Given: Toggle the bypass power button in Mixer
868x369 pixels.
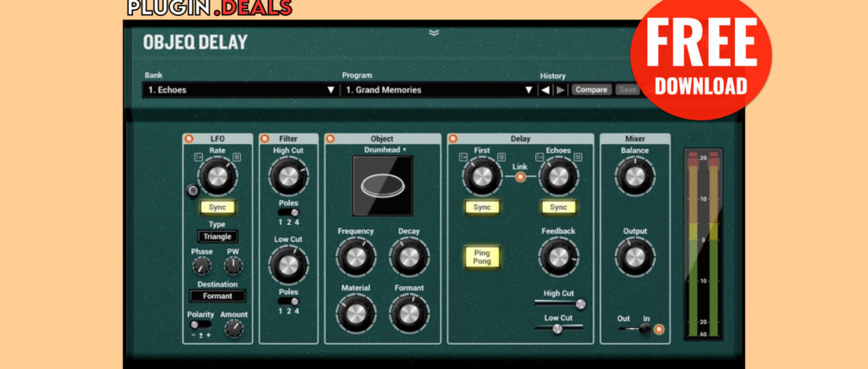Looking at the screenshot, I should [659, 329].
